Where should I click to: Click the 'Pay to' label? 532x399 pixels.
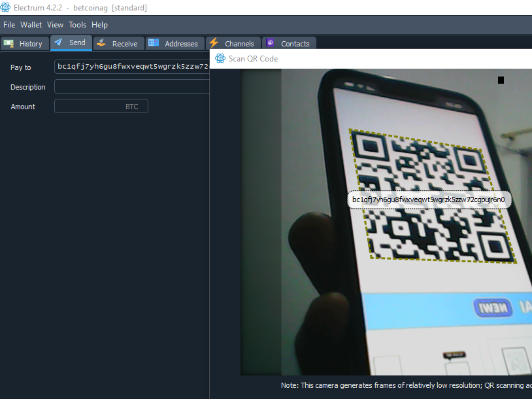[x=21, y=67]
